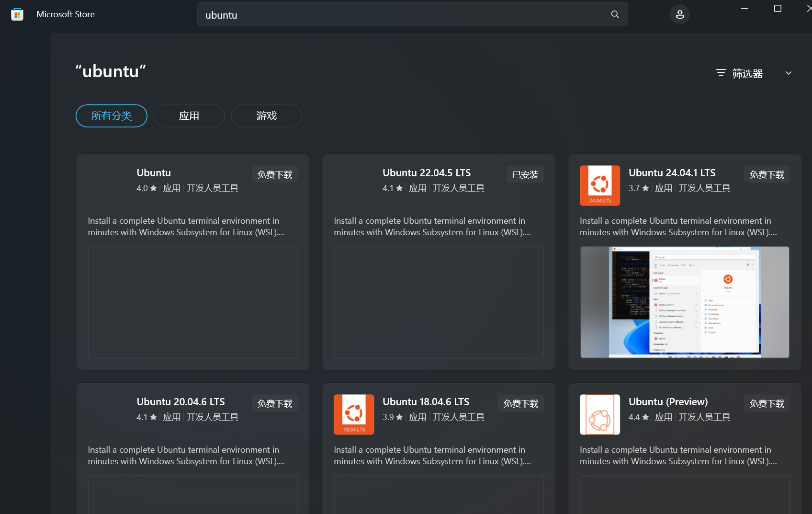Open the Ubuntu (Preview) app icon
Image resolution: width=812 pixels, height=514 pixels.
(x=599, y=414)
